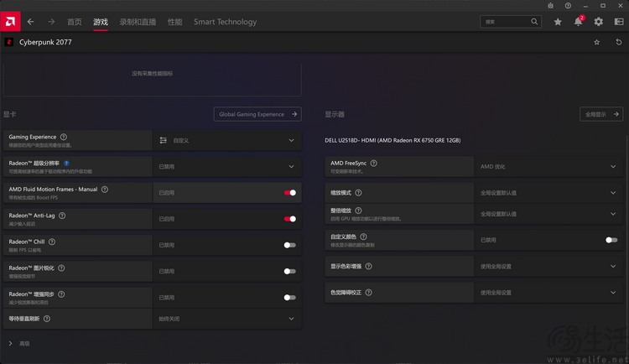Viewport: 629px width, 364px height.
Task: Click DELL U2518D- HDMI display name
Action: (x=392, y=140)
